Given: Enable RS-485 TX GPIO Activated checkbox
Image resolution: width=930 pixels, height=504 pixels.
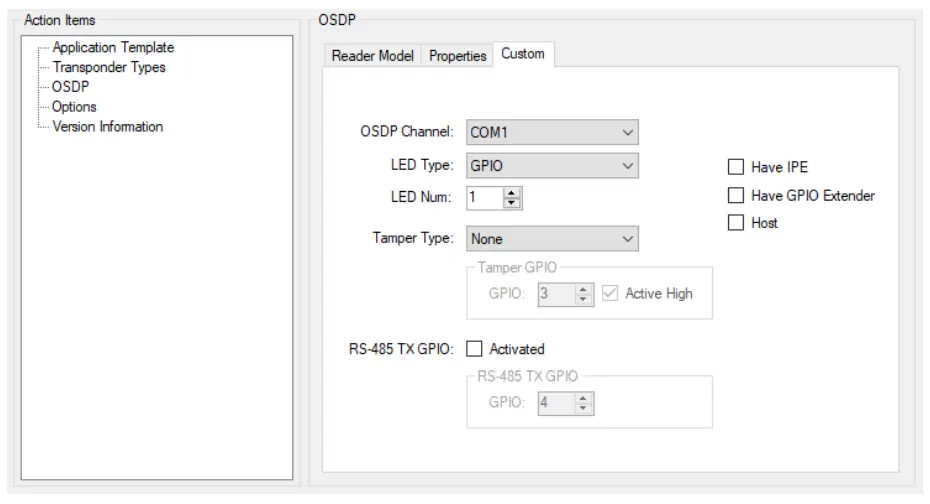Looking at the screenshot, I should click(475, 349).
